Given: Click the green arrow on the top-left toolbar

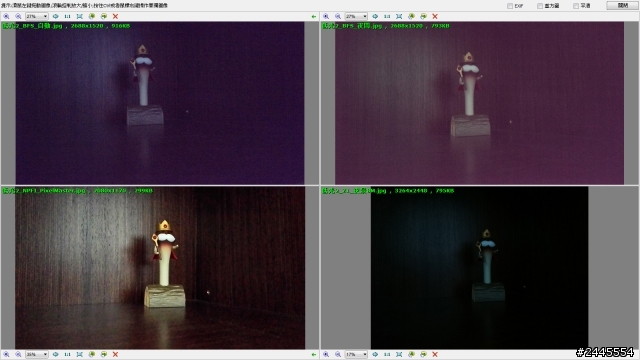Looking at the screenshot, I should point(313,17).
